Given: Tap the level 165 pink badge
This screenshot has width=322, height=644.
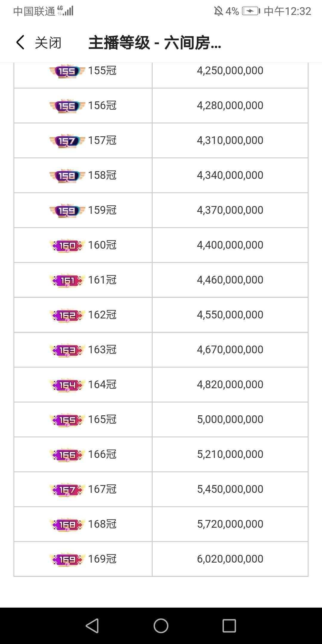Looking at the screenshot, I should pos(67,420).
